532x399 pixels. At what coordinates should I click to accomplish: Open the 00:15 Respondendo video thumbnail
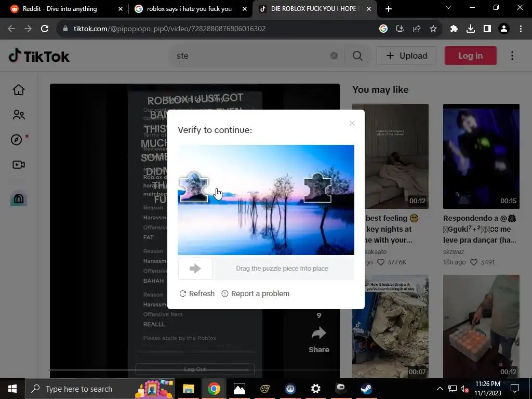481,156
